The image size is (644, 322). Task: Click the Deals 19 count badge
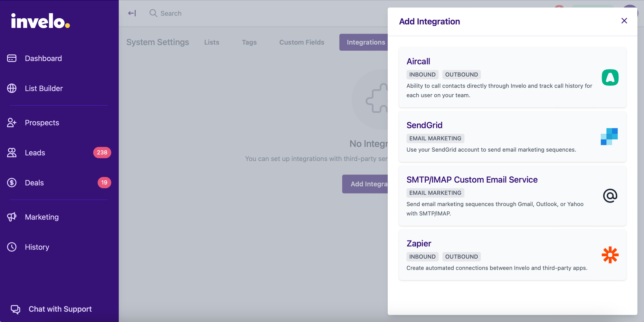[104, 183]
